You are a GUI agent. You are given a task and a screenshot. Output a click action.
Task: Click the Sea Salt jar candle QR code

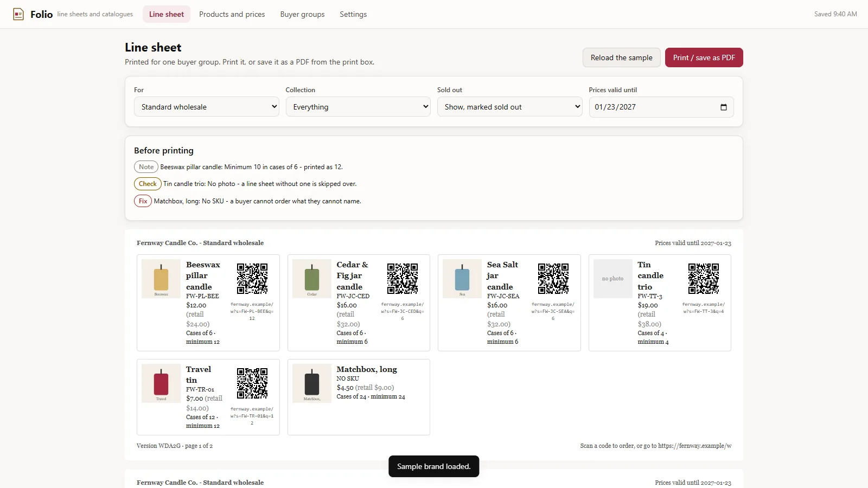click(553, 279)
